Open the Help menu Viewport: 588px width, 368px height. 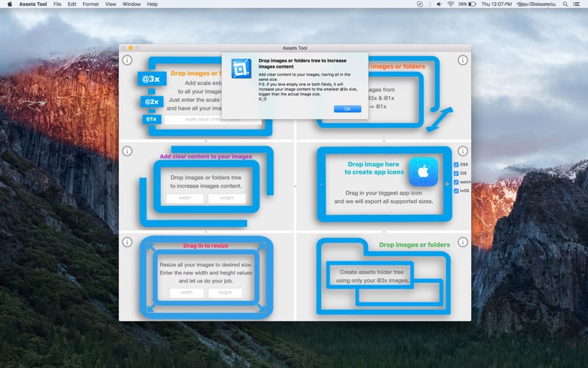[152, 4]
